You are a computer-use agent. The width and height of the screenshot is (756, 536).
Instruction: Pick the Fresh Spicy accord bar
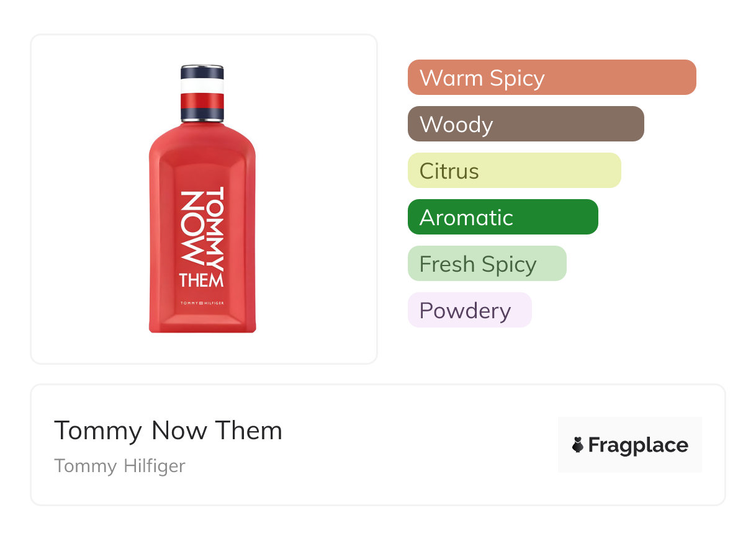point(487,264)
